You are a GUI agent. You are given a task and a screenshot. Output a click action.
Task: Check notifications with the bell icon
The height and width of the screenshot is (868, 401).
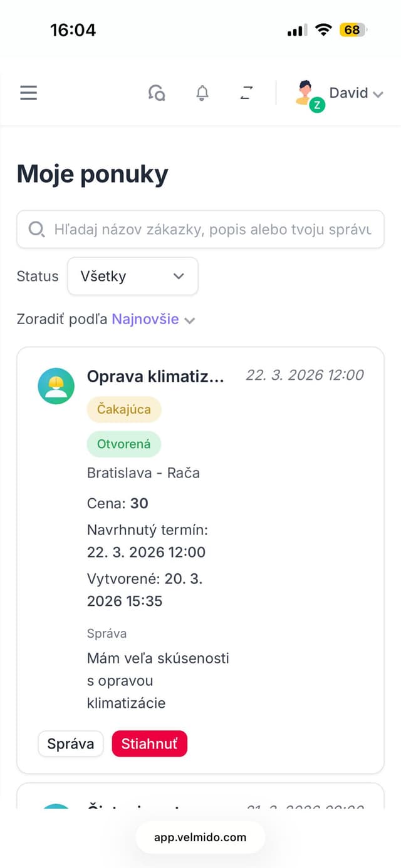click(202, 92)
